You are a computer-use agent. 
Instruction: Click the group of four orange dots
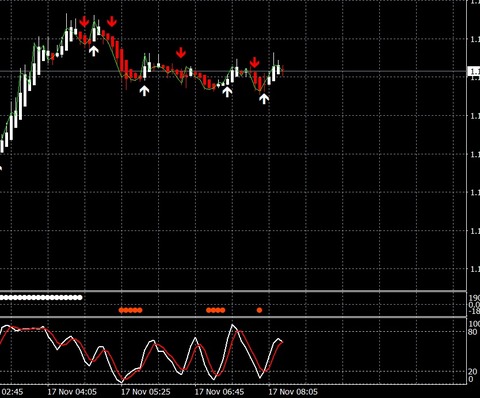pos(216,310)
